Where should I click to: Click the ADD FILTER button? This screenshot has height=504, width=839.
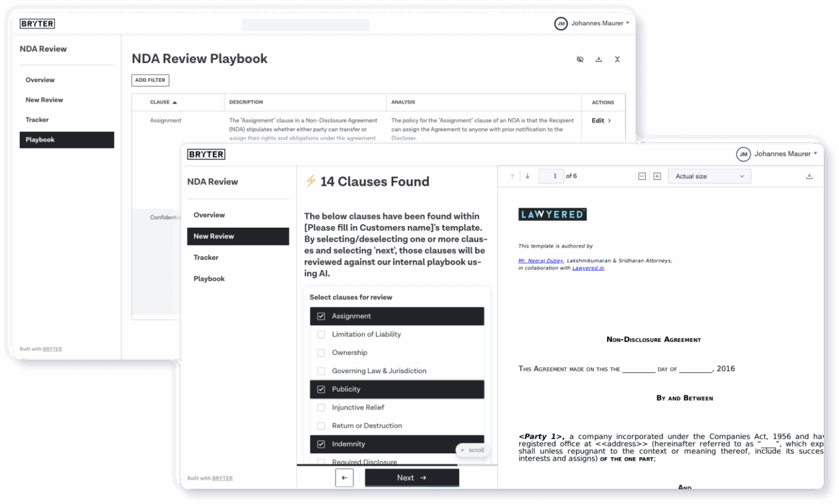click(150, 80)
